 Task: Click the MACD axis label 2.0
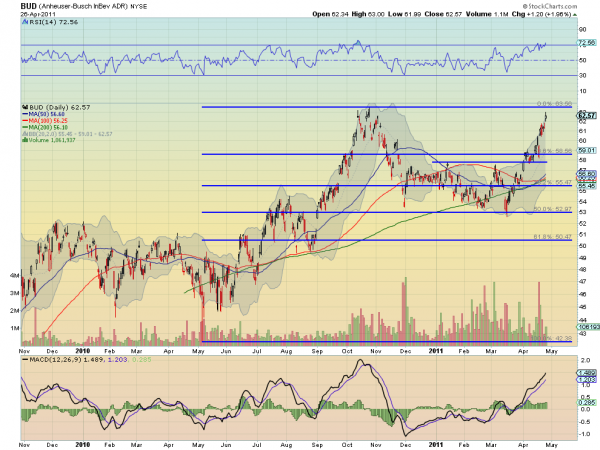[x=585, y=360]
